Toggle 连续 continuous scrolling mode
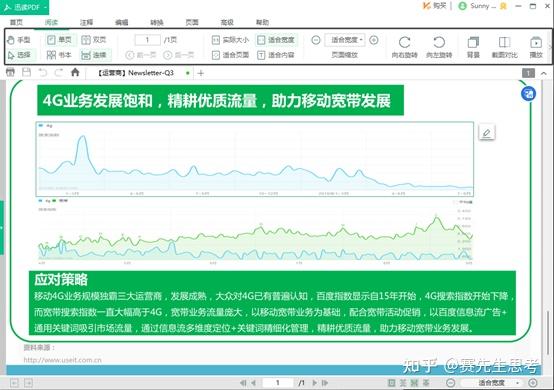Viewport: 554px width, 390px height. pos(94,55)
